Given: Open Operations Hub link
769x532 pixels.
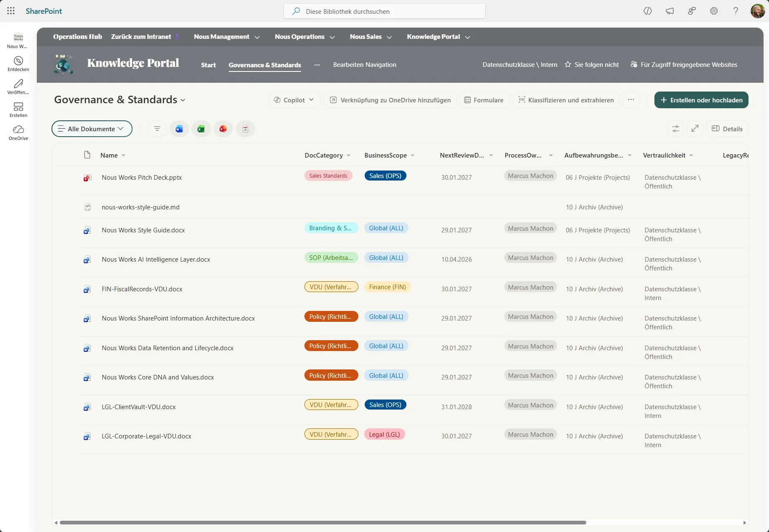Looking at the screenshot, I should [77, 37].
